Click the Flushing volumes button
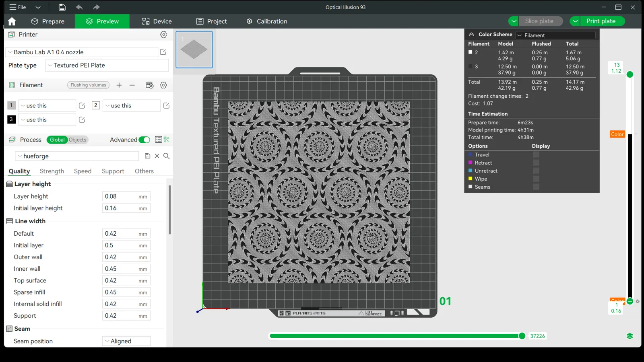The height and width of the screenshot is (362, 644). (x=89, y=85)
